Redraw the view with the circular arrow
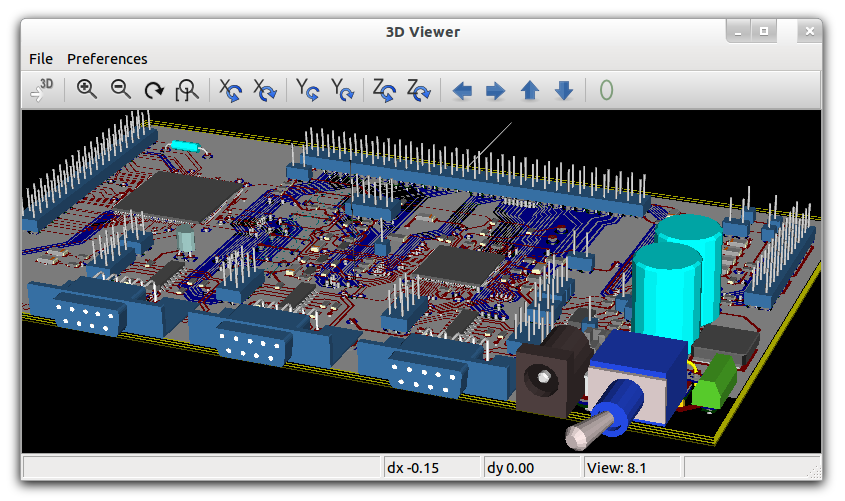Viewport: 845px width, 501px height. point(154,90)
